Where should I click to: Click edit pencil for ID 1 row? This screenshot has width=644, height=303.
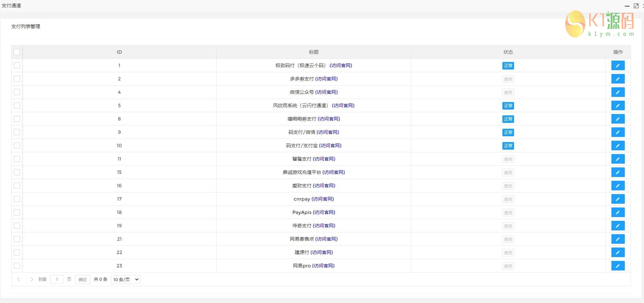(618, 65)
